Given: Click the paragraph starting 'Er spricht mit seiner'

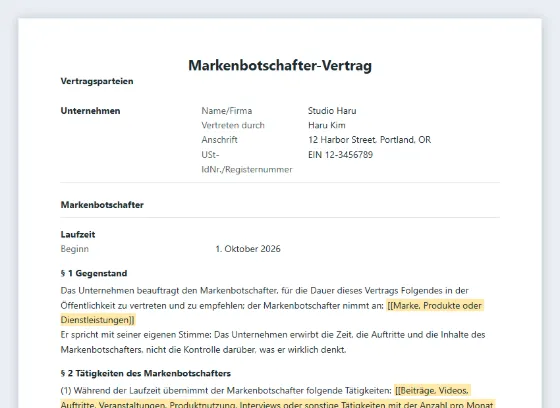Looking at the screenshot, I should (x=273, y=342).
